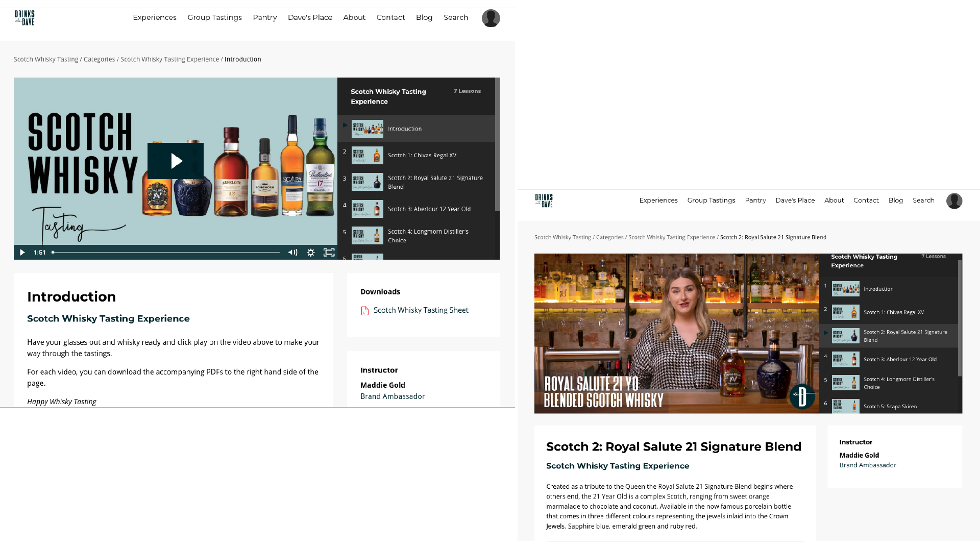Play the Scotch Whisky intro video
980x551 pixels.
point(175,161)
